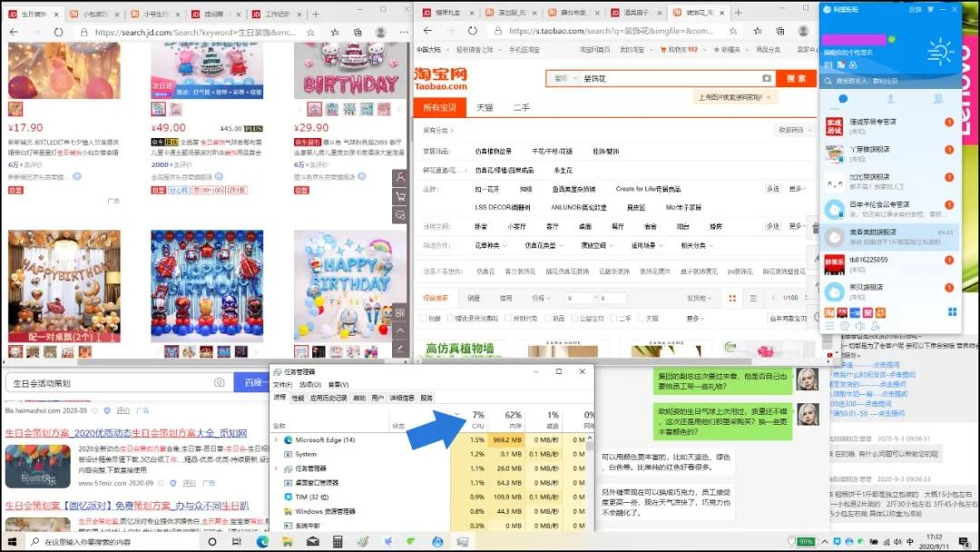Switch Taobao results to grid view icon
Image resolution: width=980 pixels, height=552 pixels.
(x=732, y=298)
